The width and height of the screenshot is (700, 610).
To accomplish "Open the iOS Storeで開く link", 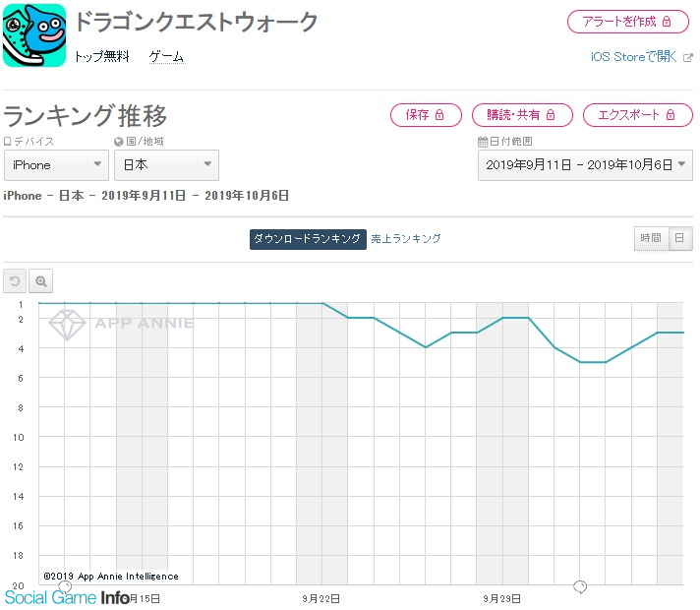I will click(634, 57).
